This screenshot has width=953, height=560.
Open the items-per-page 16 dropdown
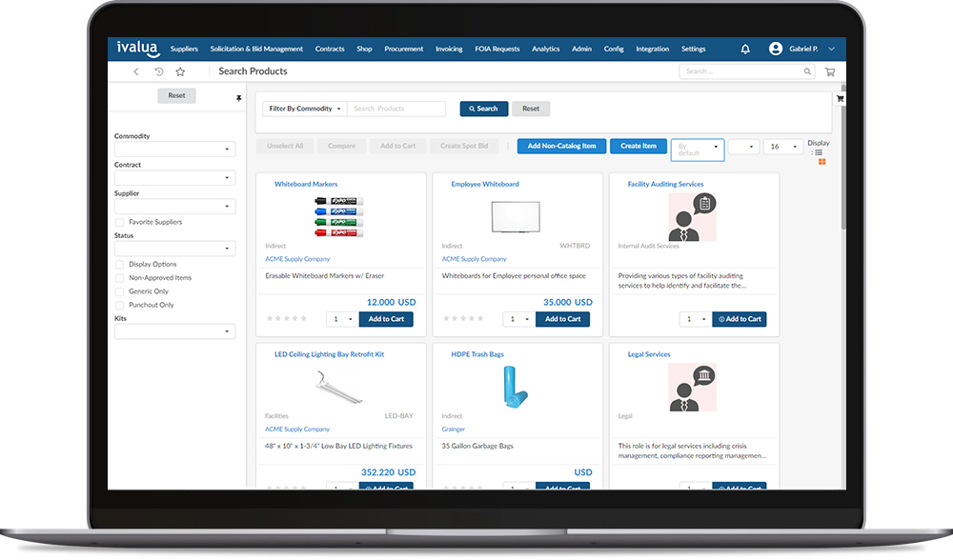click(x=783, y=147)
